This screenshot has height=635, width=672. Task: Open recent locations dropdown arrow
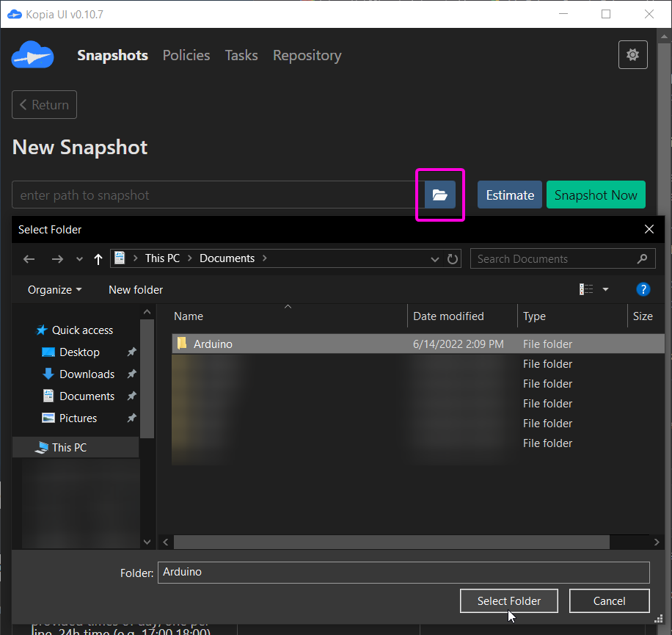coord(79,259)
